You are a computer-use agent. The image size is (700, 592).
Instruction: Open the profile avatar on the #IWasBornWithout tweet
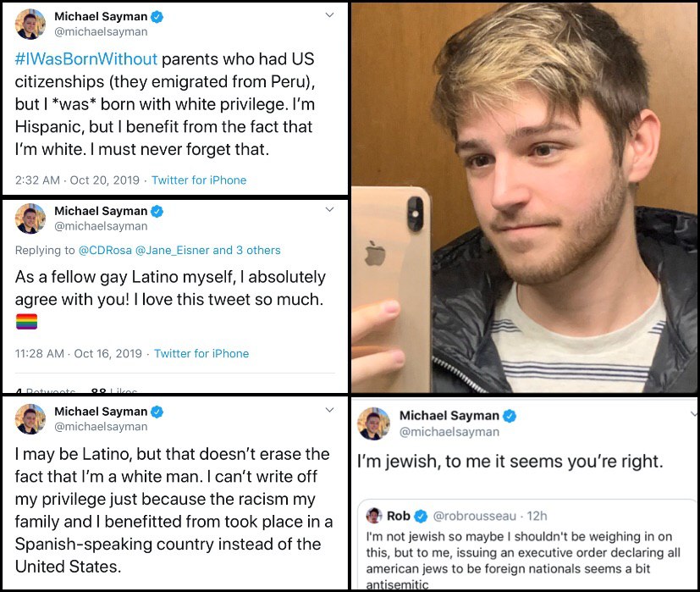pos(30,24)
